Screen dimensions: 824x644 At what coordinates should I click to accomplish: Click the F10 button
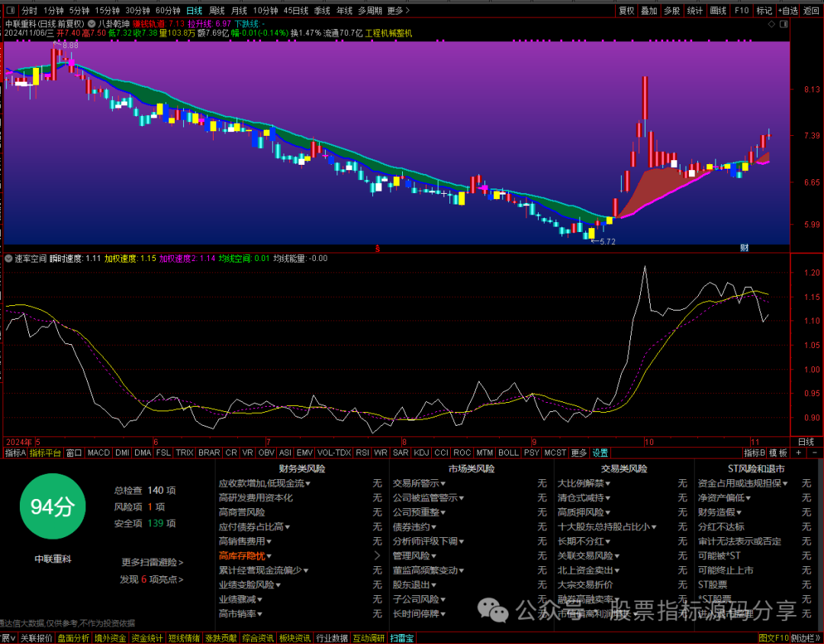pos(742,11)
